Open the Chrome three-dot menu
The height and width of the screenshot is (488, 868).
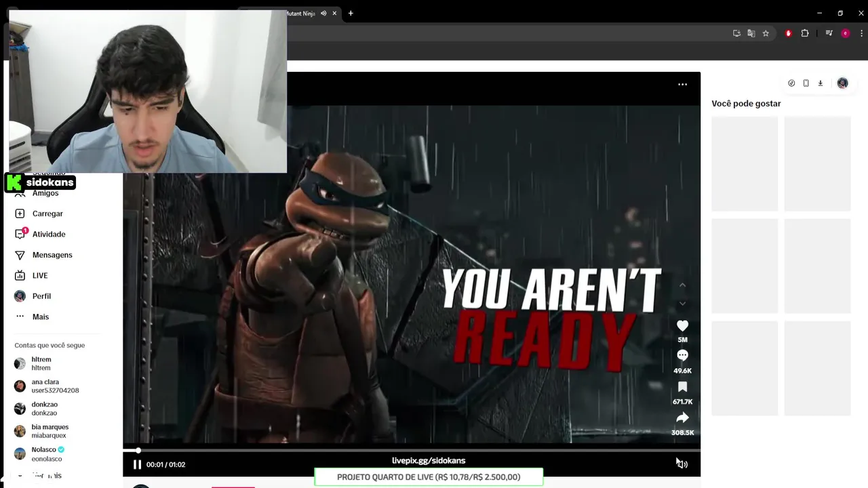tap(861, 33)
